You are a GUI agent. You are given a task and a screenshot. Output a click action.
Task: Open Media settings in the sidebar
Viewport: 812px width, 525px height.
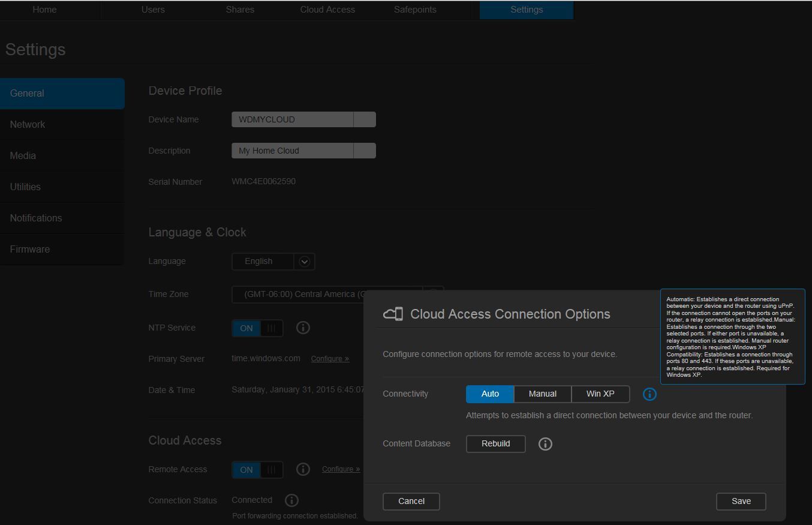coord(62,156)
